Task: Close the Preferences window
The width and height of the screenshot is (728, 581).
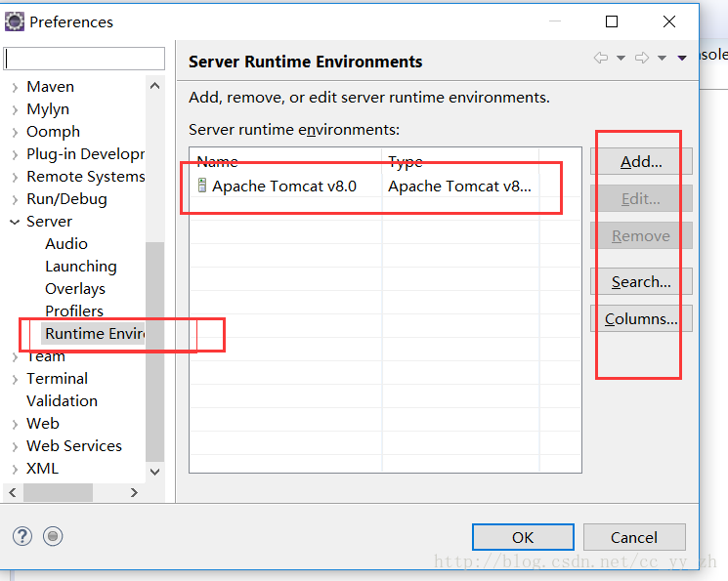Action: (x=669, y=21)
